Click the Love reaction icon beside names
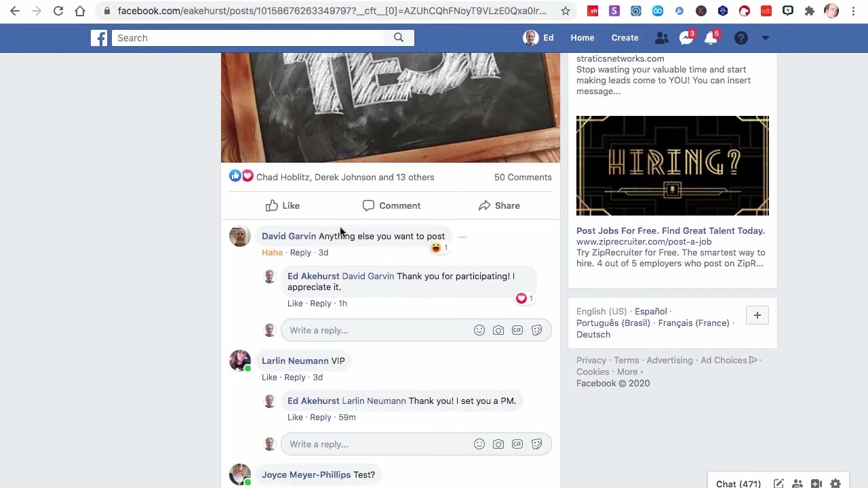This screenshot has height=488, width=868. pos(248,176)
